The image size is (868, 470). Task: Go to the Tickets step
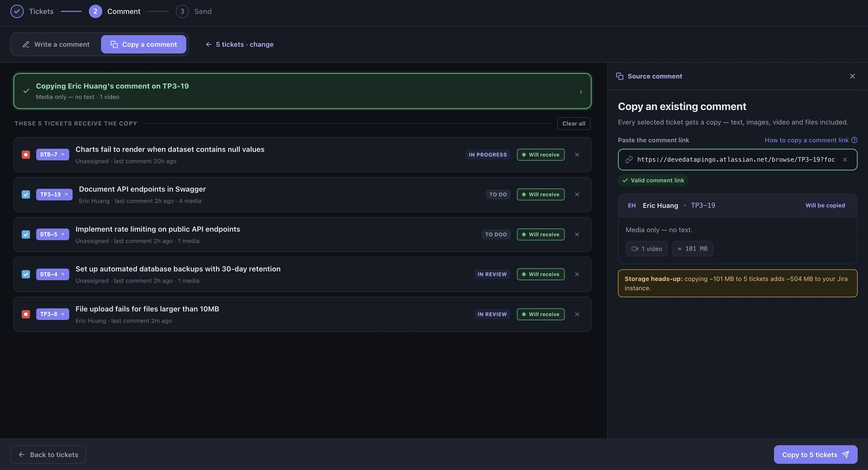pos(32,11)
